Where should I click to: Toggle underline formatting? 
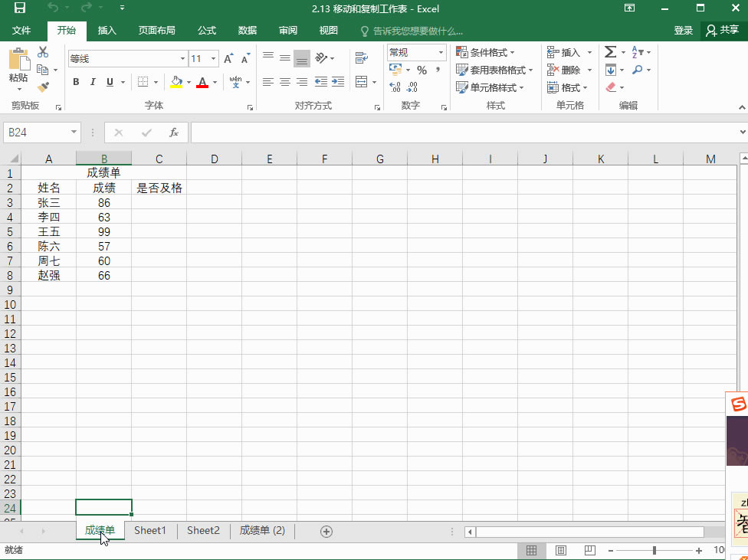click(x=108, y=81)
